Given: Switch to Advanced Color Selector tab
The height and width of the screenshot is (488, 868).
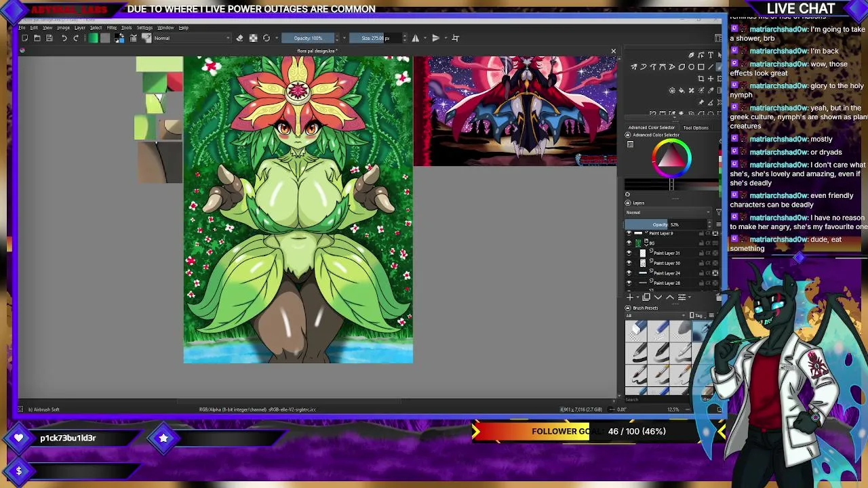Looking at the screenshot, I should [651, 127].
